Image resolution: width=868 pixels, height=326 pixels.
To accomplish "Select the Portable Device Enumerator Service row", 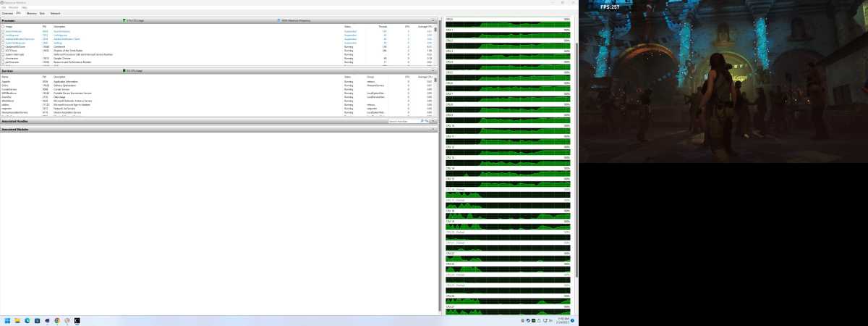I will coord(217,93).
